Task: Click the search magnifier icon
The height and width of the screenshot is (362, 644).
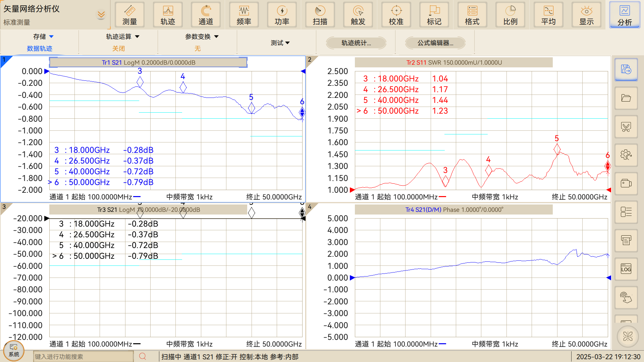Action: pyautogui.click(x=143, y=356)
